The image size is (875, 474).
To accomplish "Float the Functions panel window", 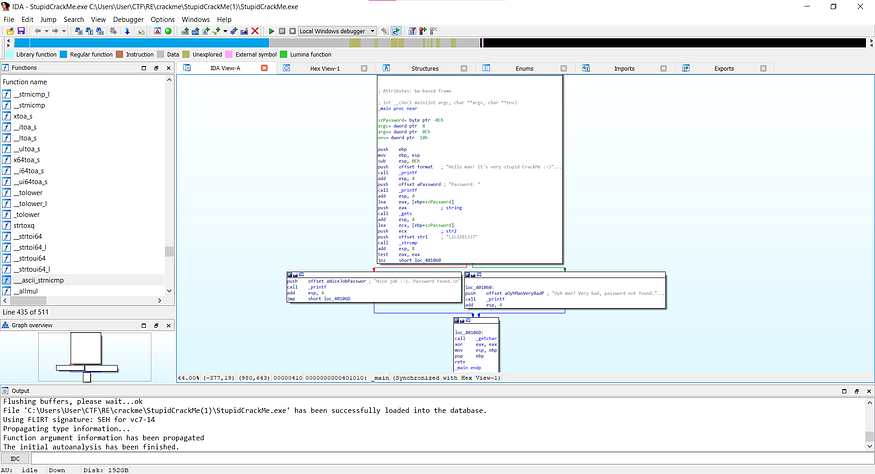I will (x=156, y=68).
